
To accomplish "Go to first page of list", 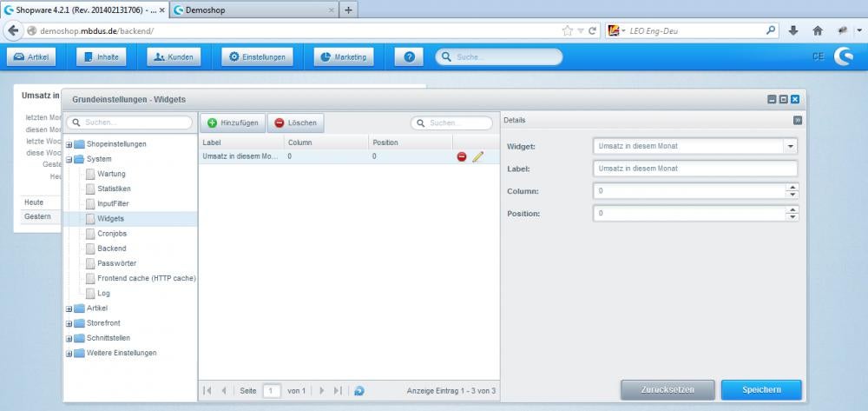I will (207, 390).
